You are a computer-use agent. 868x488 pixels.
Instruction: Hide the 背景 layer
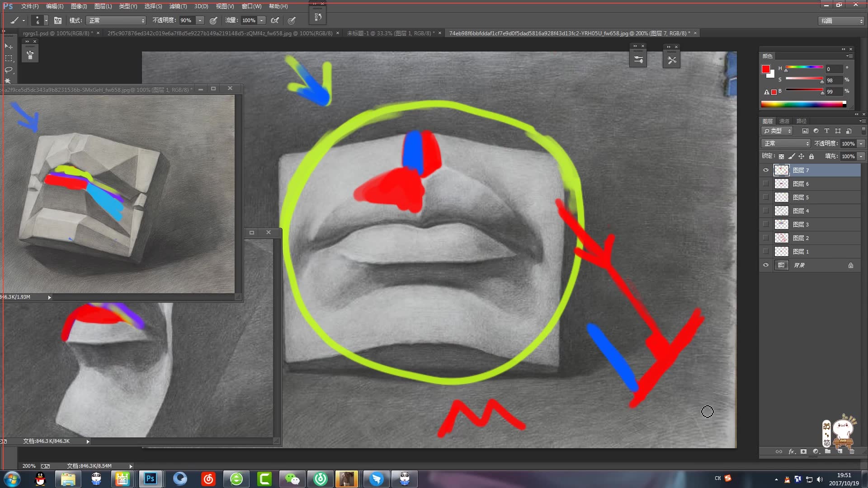[766, 265]
